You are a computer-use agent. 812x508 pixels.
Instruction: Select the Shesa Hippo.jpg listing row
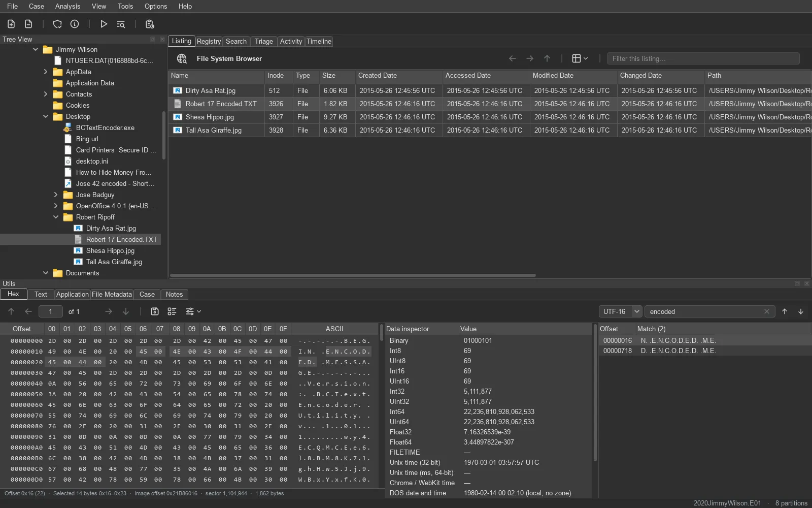coord(490,117)
